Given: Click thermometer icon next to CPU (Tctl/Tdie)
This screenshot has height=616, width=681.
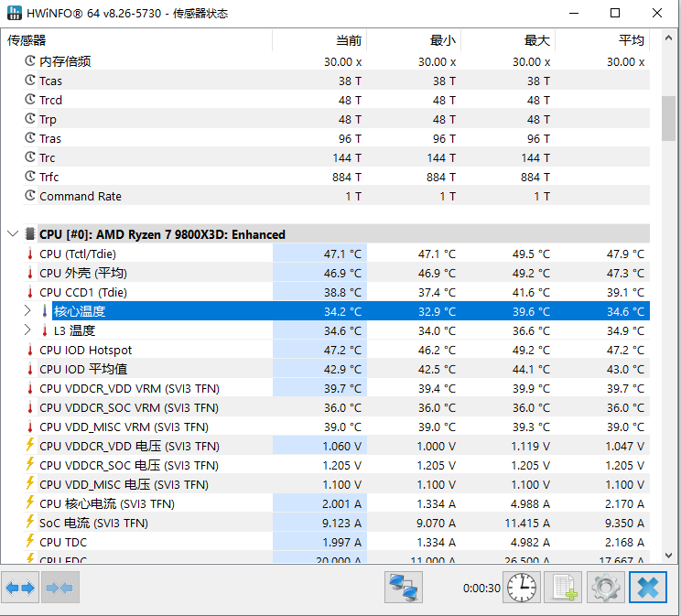Looking at the screenshot, I should pyautogui.click(x=30, y=254).
